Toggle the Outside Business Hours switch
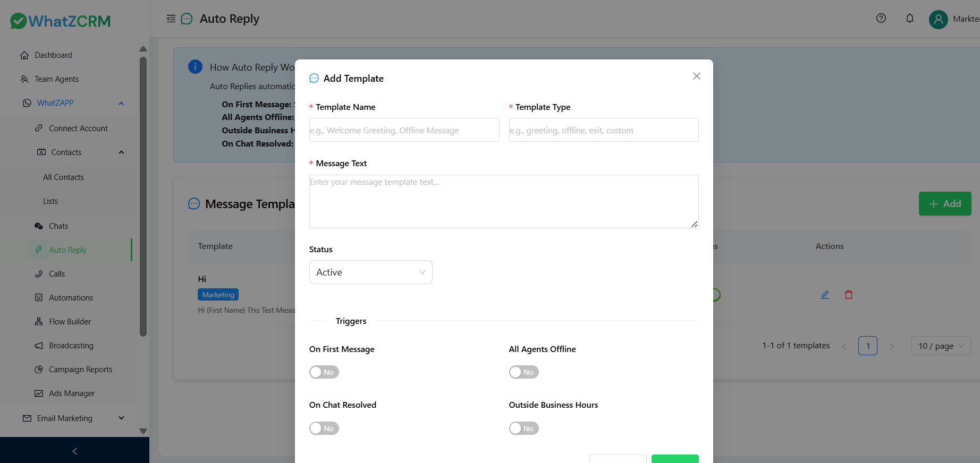 click(x=523, y=428)
